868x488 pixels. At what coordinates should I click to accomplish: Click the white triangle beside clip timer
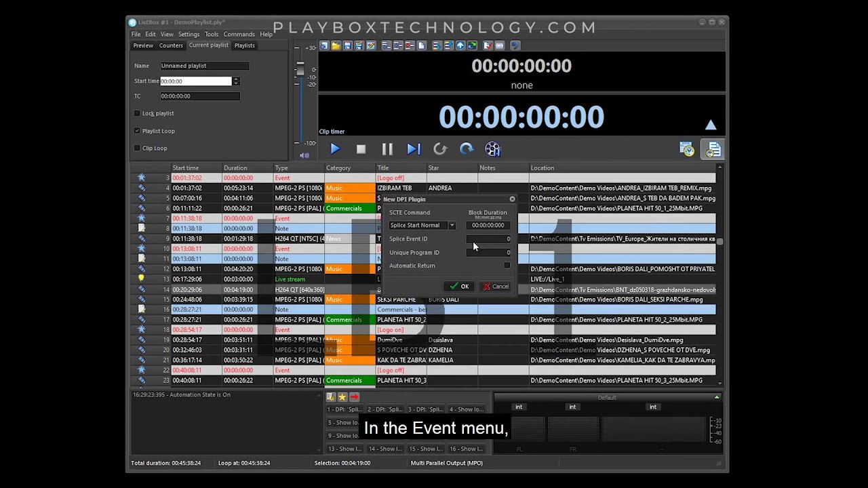pos(710,125)
